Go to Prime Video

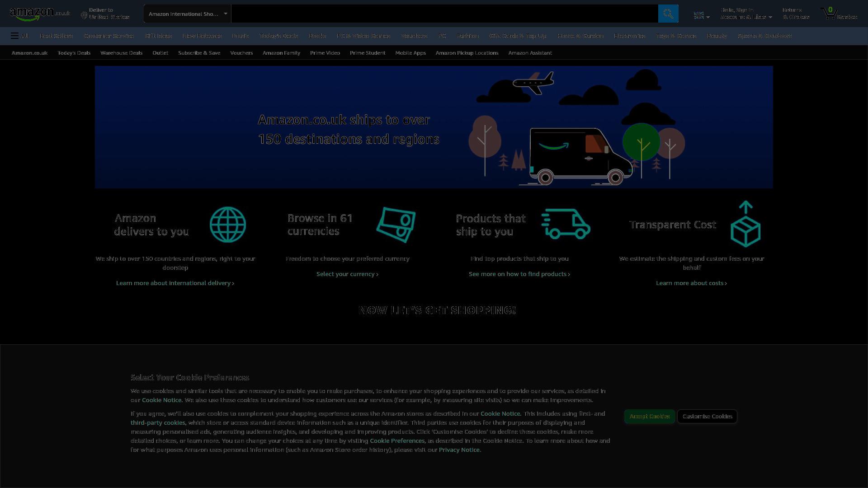(325, 53)
